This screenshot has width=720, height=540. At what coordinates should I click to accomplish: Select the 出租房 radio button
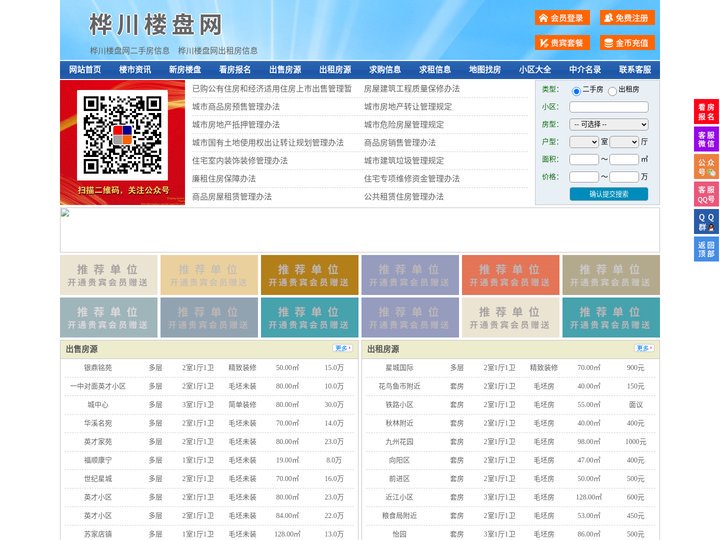(612, 91)
